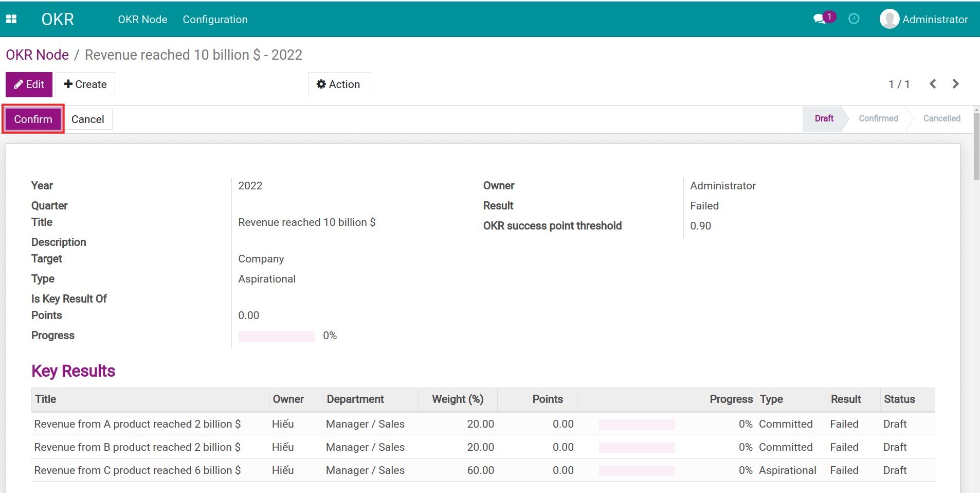The height and width of the screenshot is (493, 980).
Task: Cancel the OKR node
Action: click(87, 119)
